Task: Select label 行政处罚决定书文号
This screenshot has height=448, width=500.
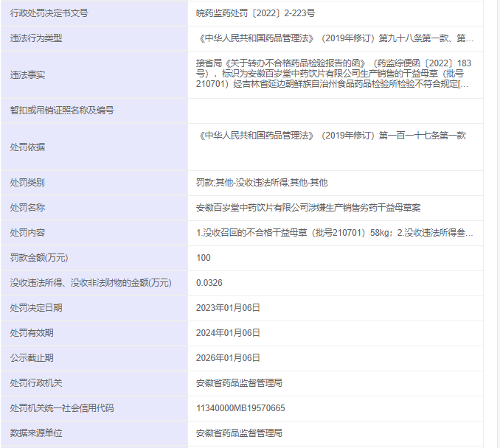Action: [x=49, y=13]
